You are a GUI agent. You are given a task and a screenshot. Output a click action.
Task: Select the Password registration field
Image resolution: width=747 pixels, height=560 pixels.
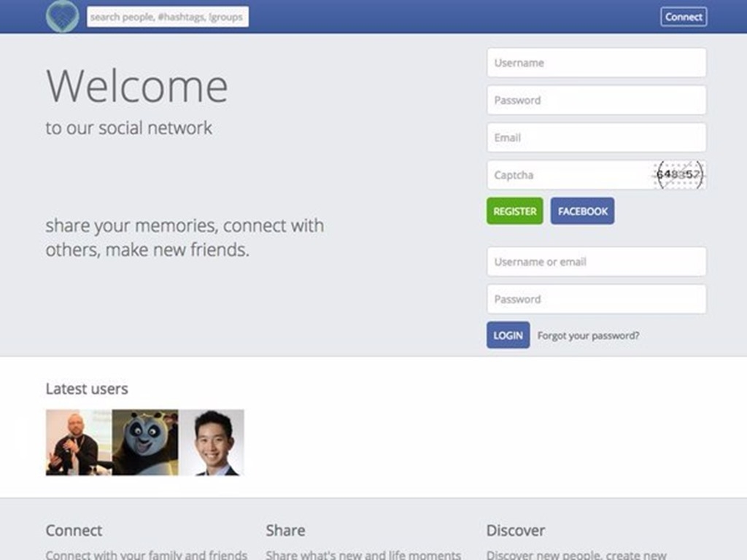click(x=596, y=100)
